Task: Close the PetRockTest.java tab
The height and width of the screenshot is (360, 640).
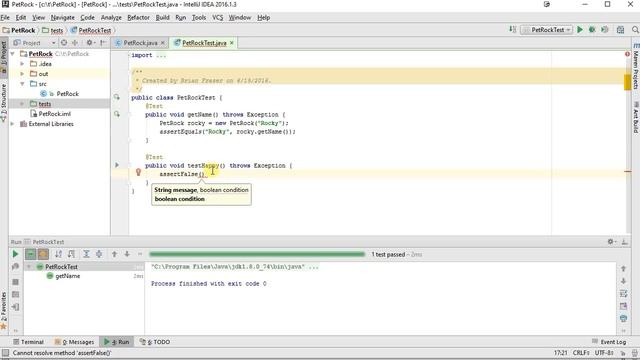Action: click(x=232, y=43)
